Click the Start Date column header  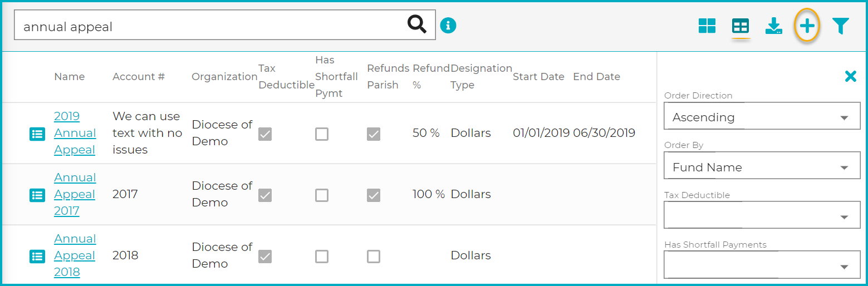[538, 77]
